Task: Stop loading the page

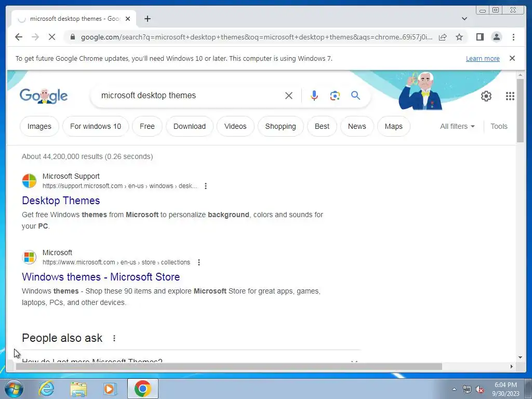Action: click(x=52, y=37)
